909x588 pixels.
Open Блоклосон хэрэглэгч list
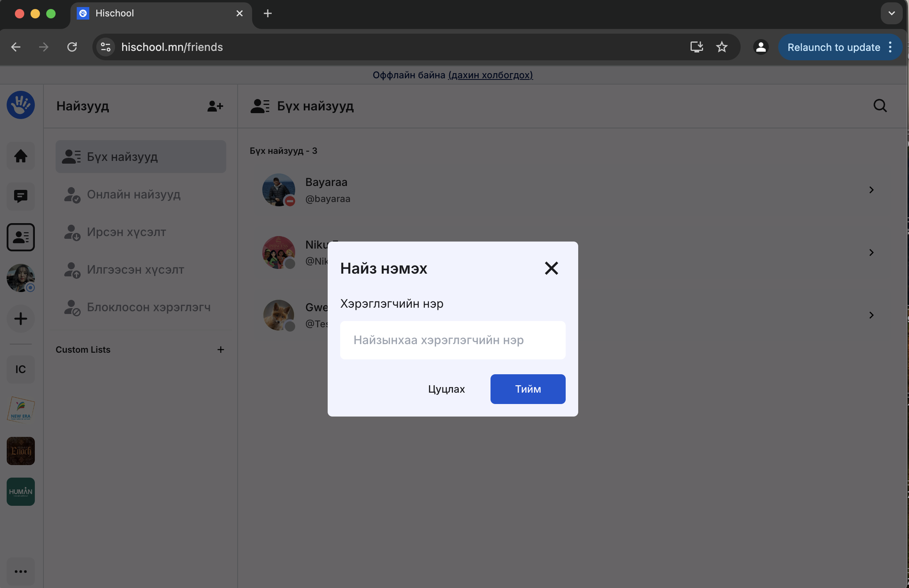click(148, 307)
